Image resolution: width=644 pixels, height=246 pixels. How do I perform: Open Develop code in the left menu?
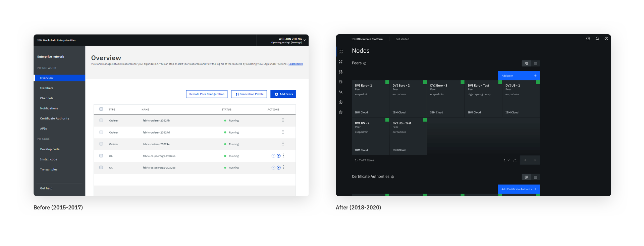pos(50,149)
